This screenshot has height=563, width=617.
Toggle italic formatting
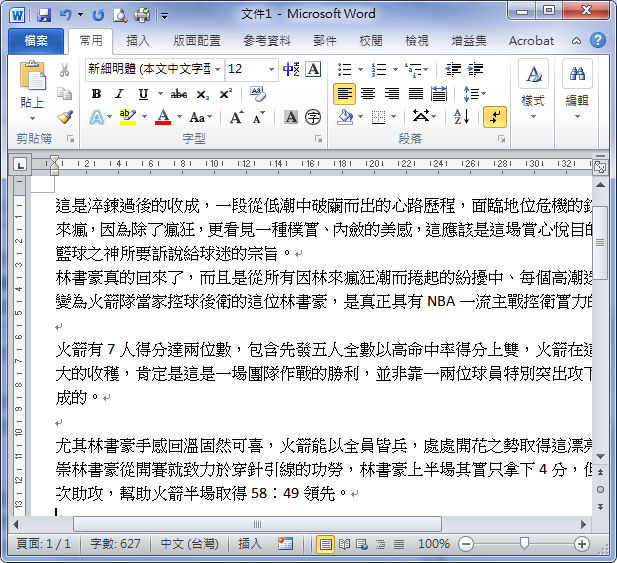119,94
